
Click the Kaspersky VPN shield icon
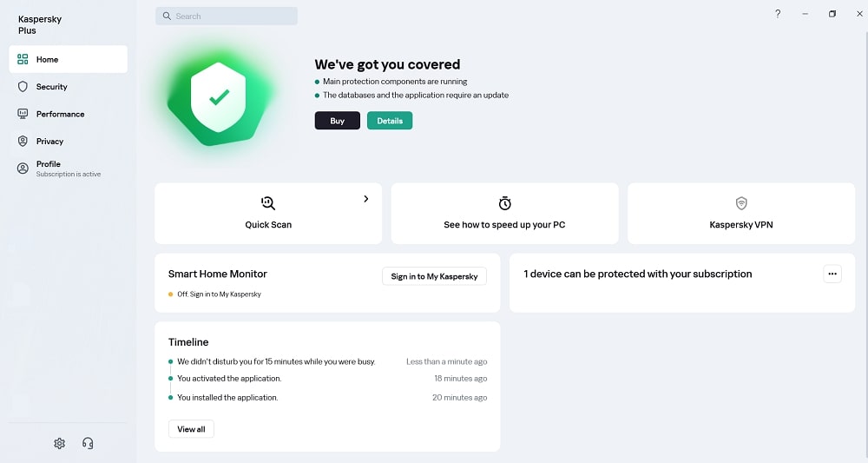(x=741, y=203)
